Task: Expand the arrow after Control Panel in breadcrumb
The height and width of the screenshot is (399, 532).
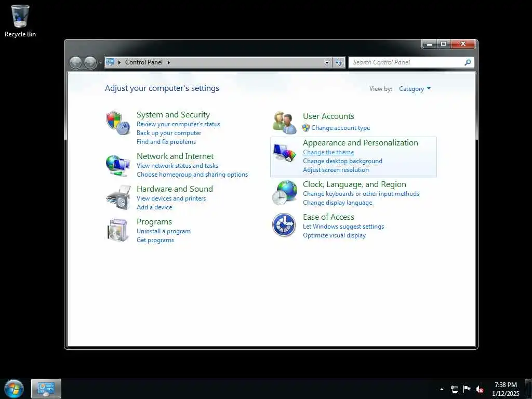Action: click(x=169, y=62)
